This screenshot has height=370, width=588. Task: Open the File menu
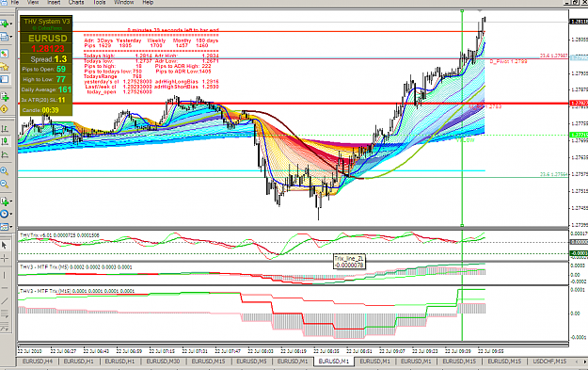point(15,2)
